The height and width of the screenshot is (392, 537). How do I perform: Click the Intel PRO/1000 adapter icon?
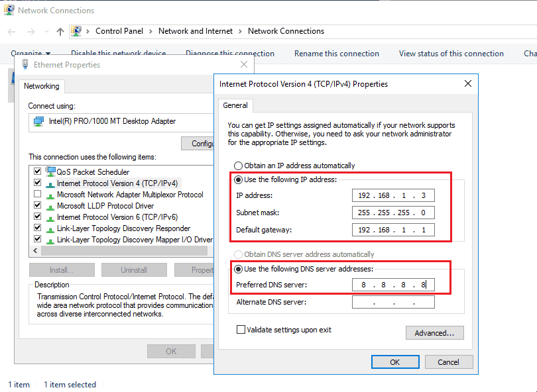pos(38,121)
